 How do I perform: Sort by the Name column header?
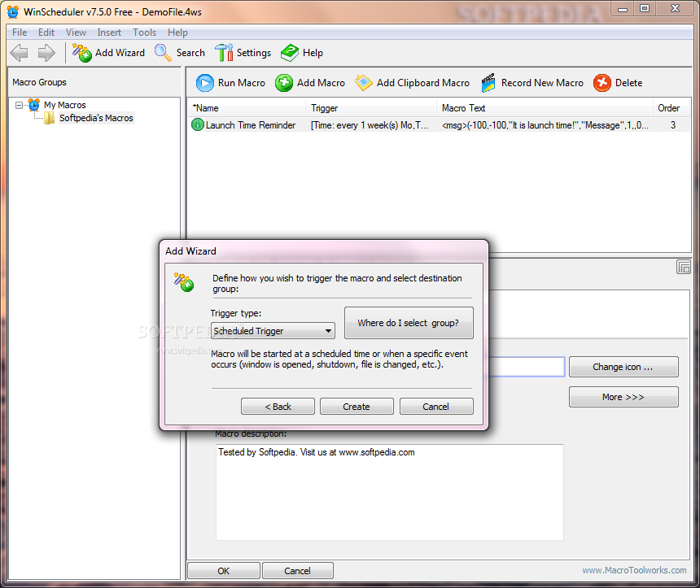(x=246, y=108)
